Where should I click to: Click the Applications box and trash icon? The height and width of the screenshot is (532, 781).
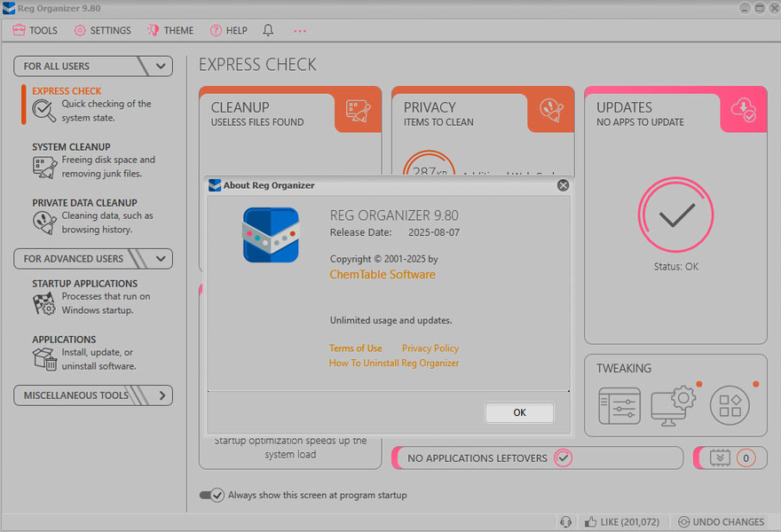[x=45, y=359]
